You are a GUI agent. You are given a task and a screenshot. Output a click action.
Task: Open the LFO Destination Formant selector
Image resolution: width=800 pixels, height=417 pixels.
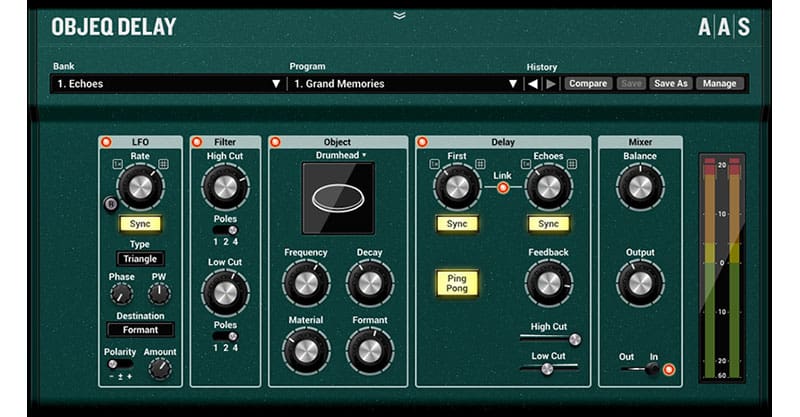coord(140,330)
